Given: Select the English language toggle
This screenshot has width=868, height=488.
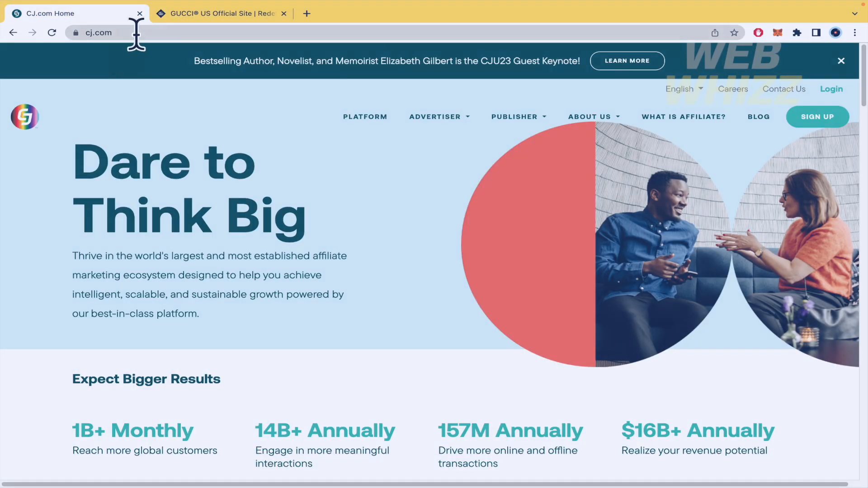Looking at the screenshot, I should click(x=684, y=89).
